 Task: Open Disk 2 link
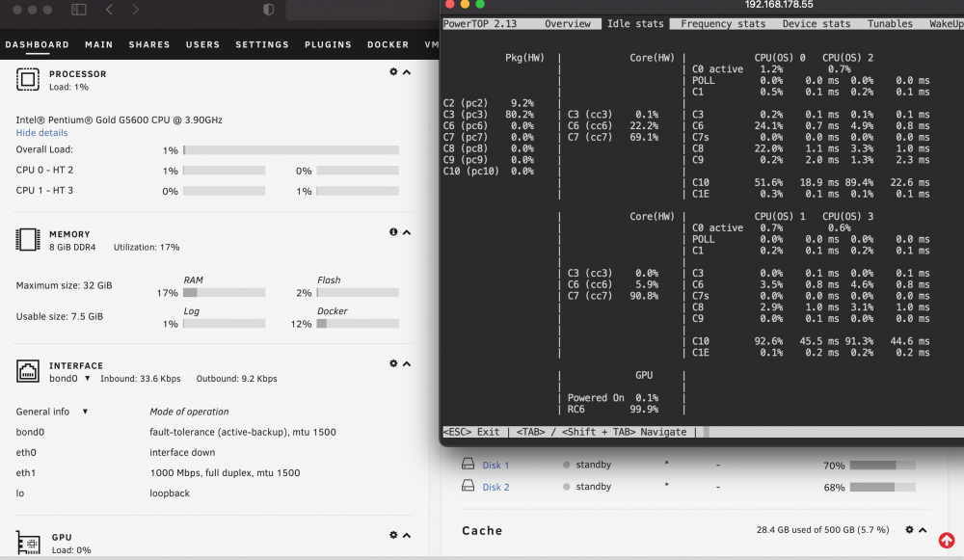click(495, 488)
